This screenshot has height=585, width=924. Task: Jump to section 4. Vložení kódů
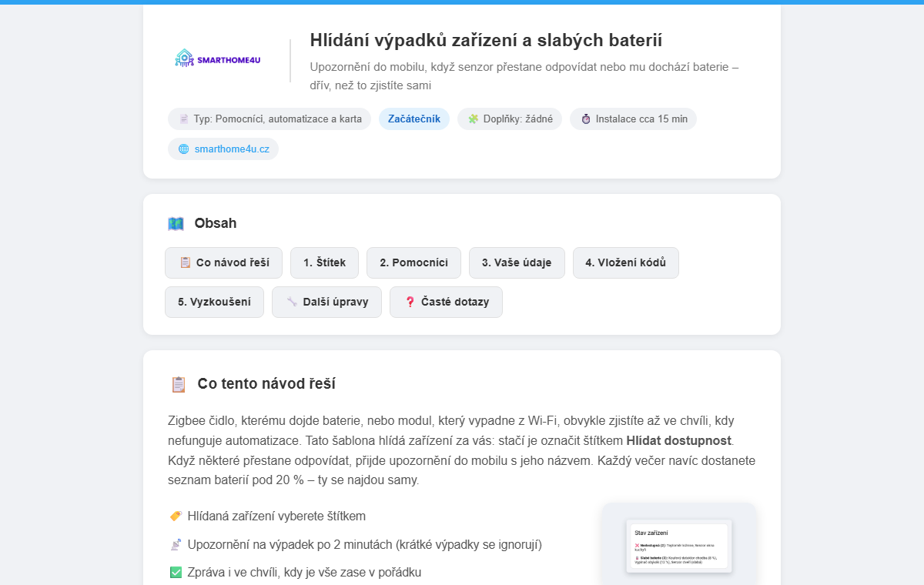tap(626, 262)
